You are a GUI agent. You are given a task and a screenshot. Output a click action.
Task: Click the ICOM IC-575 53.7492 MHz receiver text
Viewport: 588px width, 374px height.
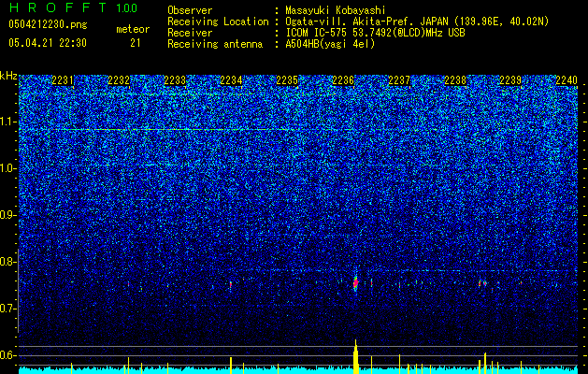[375, 33]
